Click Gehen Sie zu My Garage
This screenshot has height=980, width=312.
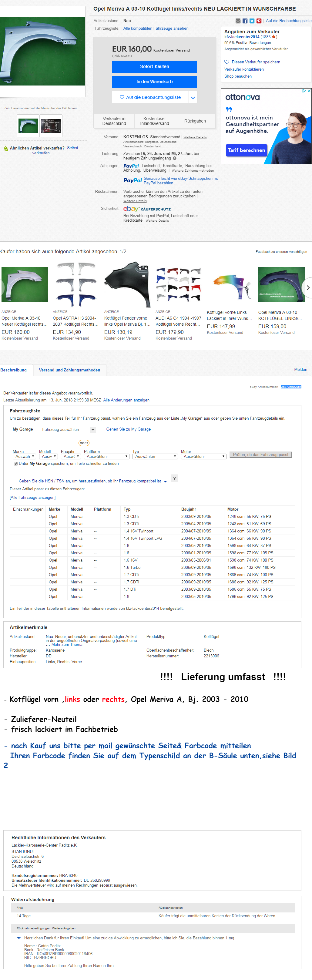(128, 430)
